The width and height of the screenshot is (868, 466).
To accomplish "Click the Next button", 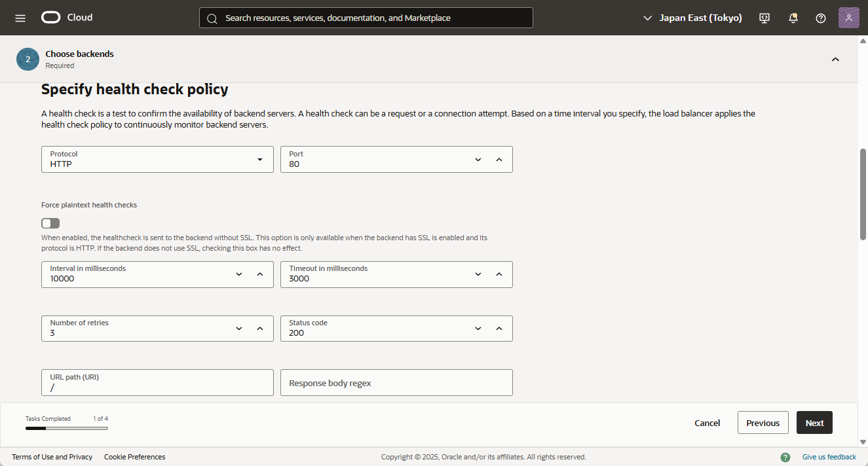I will [x=814, y=423].
